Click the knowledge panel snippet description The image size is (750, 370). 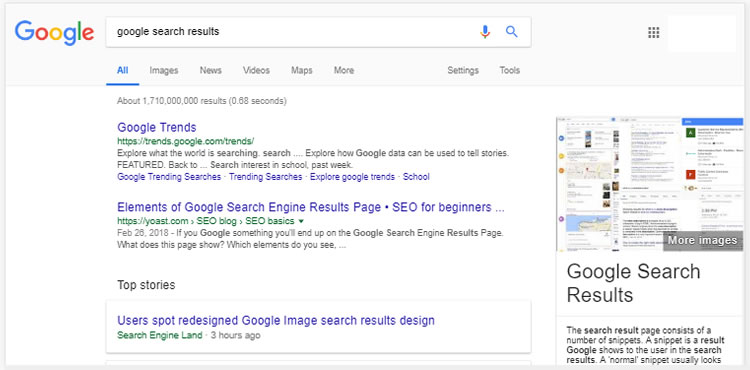[x=646, y=345]
